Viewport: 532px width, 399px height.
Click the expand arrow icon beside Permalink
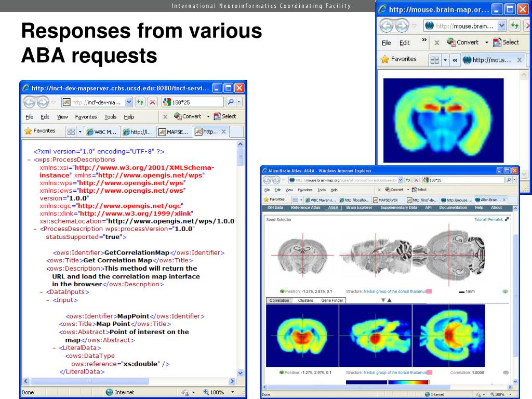tap(507, 219)
